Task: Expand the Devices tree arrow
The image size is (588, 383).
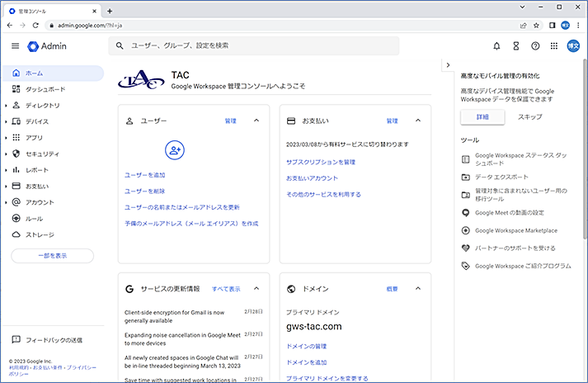Action: tap(6, 121)
